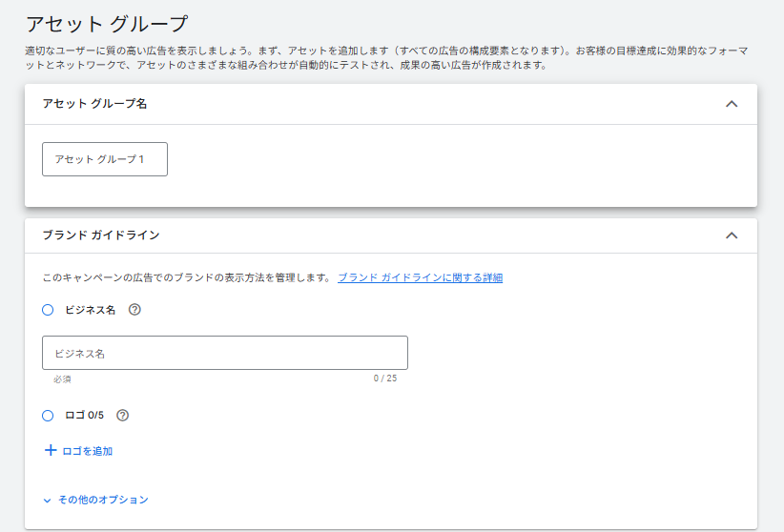Screen dimensions: 784x532
Task: Click the ロゴ 0/5 label text
Action: tap(84, 416)
